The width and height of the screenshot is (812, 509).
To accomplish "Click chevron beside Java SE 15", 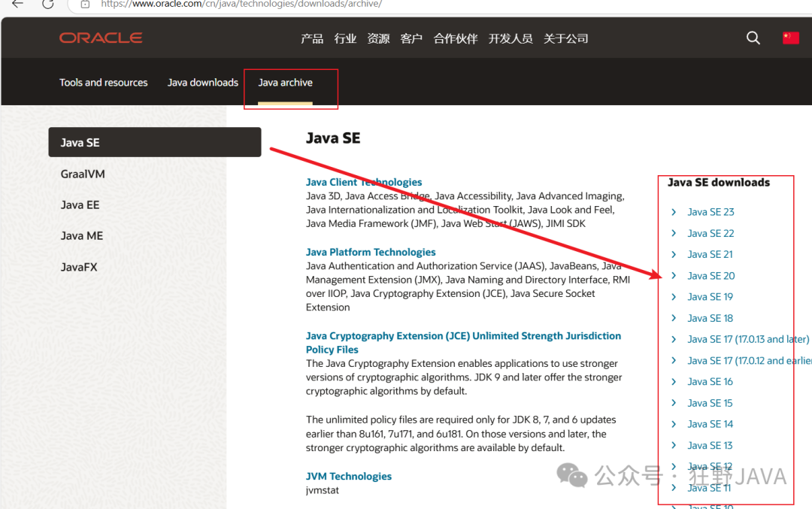I will tap(674, 403).
